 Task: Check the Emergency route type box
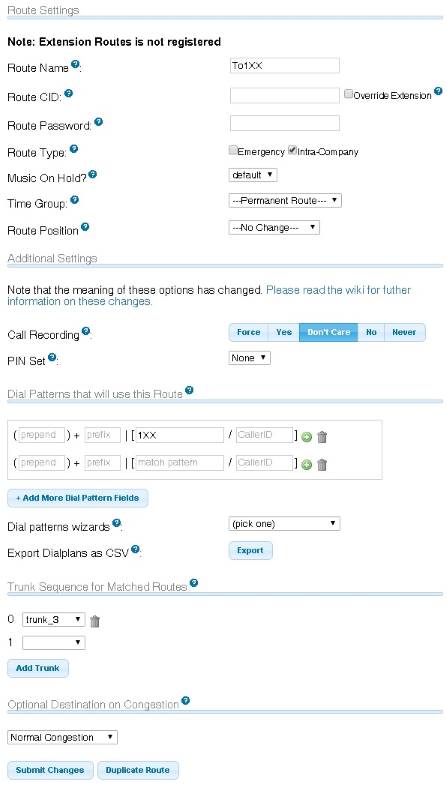tap(233, 150)
